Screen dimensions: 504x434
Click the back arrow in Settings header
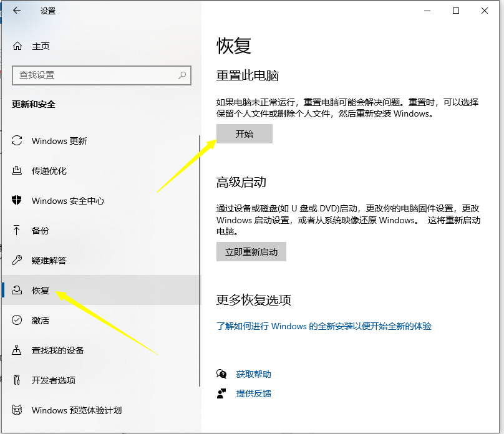click(x=17, y=11)
